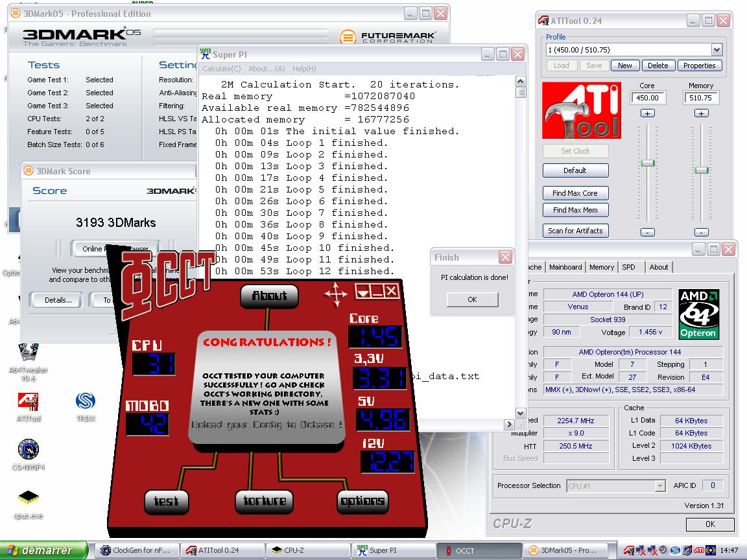Click the ATITool title bar icon
This screenshot has height=560, width=747.
pyautogui.click(x=543, y=21)
